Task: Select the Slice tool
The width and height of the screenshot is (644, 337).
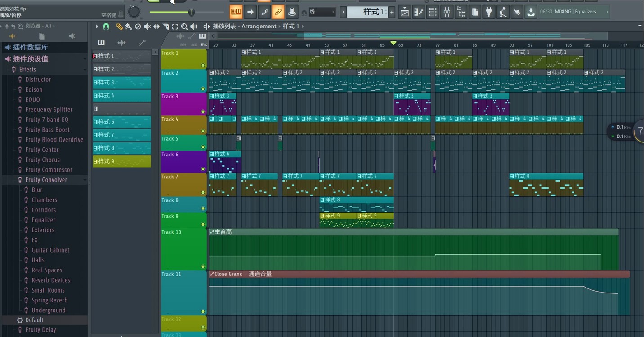Action: click(x=165, y=27)
